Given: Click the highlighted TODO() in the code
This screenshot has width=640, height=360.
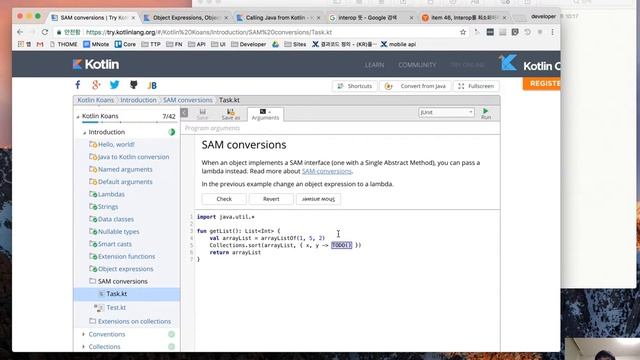Looking at the screenshot, I should [x=341, y=245].
